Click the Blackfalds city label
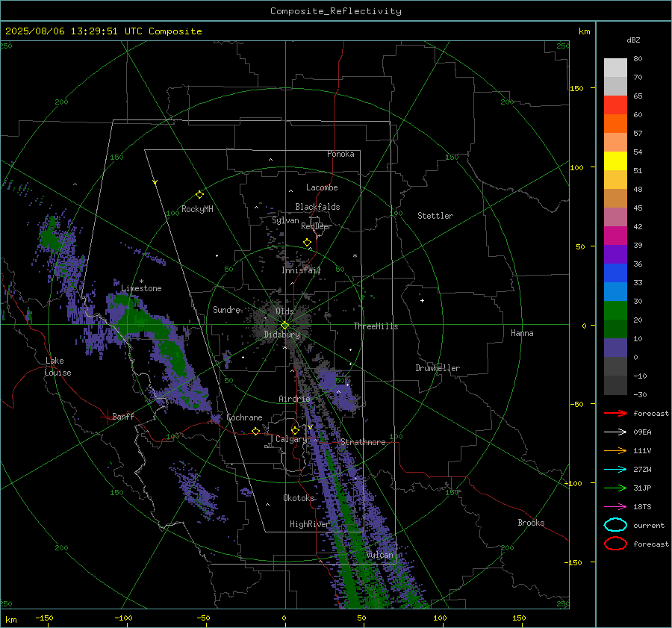The width and height of the screenshot is (672, 628). 317,207
